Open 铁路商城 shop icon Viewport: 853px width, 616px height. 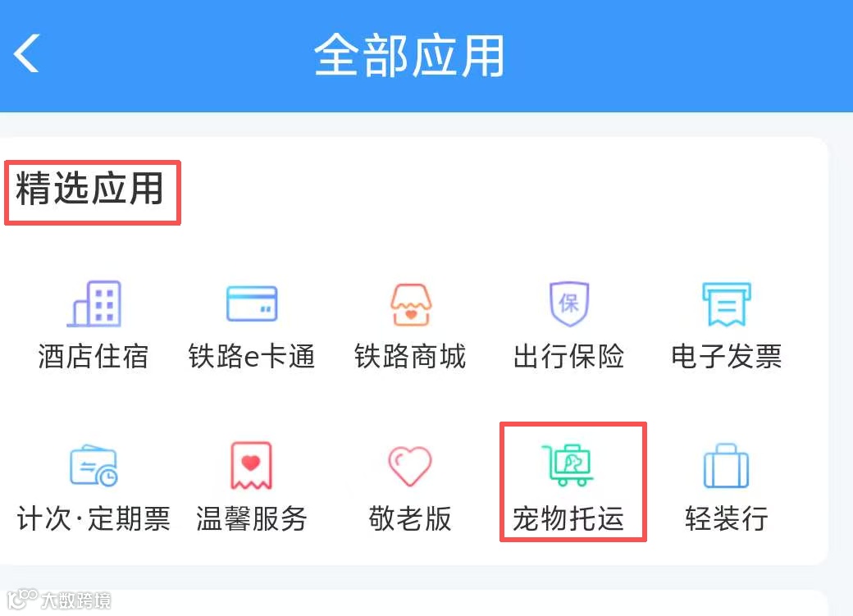pyautogui.click(x=411, y=304)
